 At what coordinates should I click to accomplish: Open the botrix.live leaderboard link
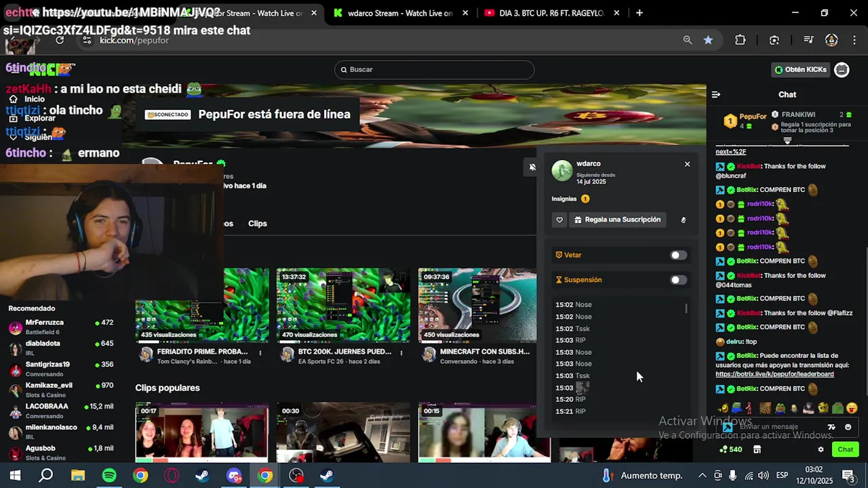(x=774, y=374)
